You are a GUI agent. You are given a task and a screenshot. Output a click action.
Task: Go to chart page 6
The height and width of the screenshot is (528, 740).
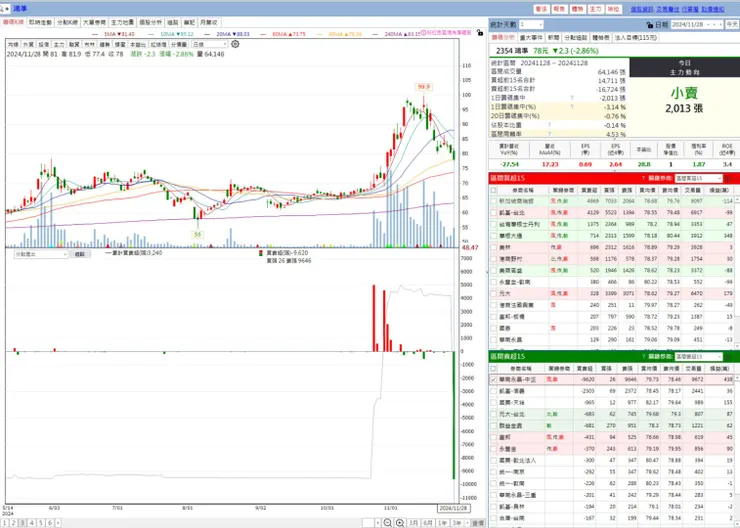point(50,522)
